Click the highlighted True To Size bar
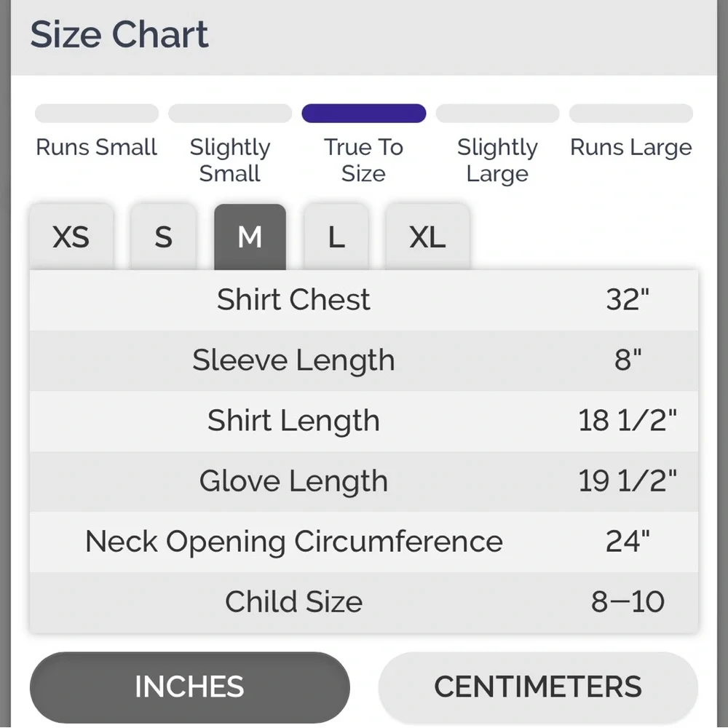This screenshot has height=728, width=728. pos(364,114)
